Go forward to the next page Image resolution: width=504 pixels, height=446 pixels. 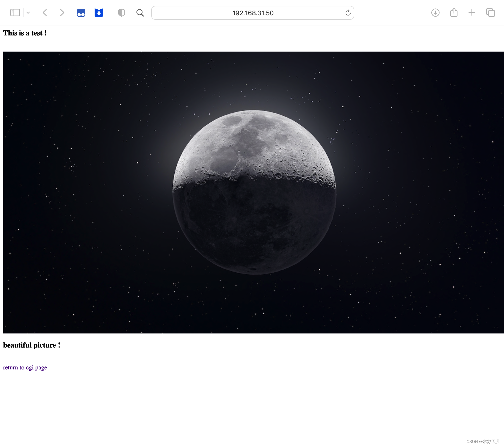click(62, 13)
